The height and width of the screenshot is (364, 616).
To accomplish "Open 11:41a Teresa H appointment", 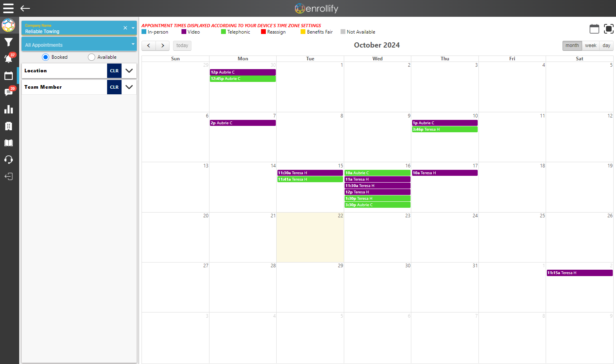I will (310, 179).
